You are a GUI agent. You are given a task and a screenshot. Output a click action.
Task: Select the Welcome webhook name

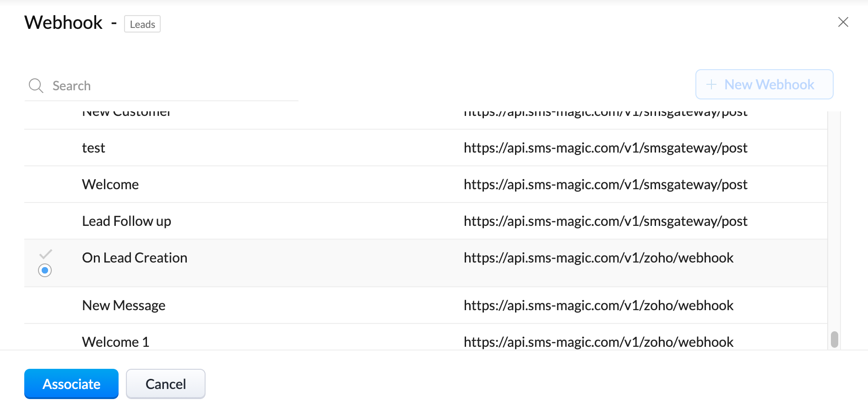110,184
